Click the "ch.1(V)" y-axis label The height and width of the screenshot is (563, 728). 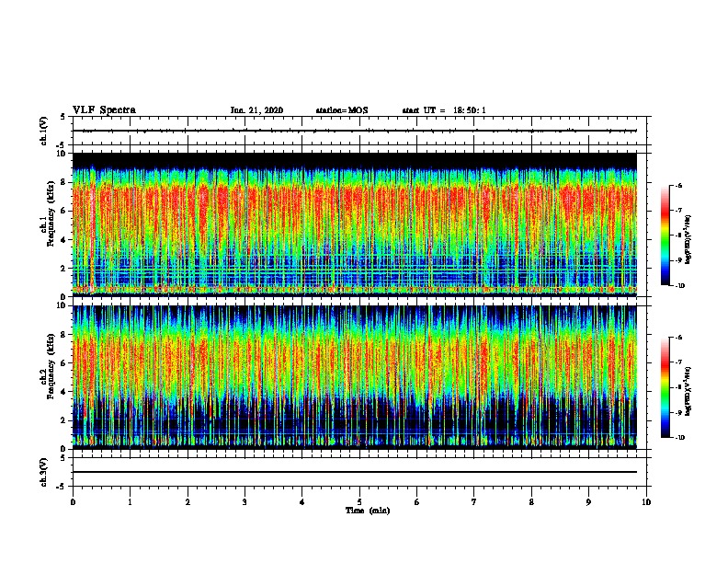coord(43,131)
